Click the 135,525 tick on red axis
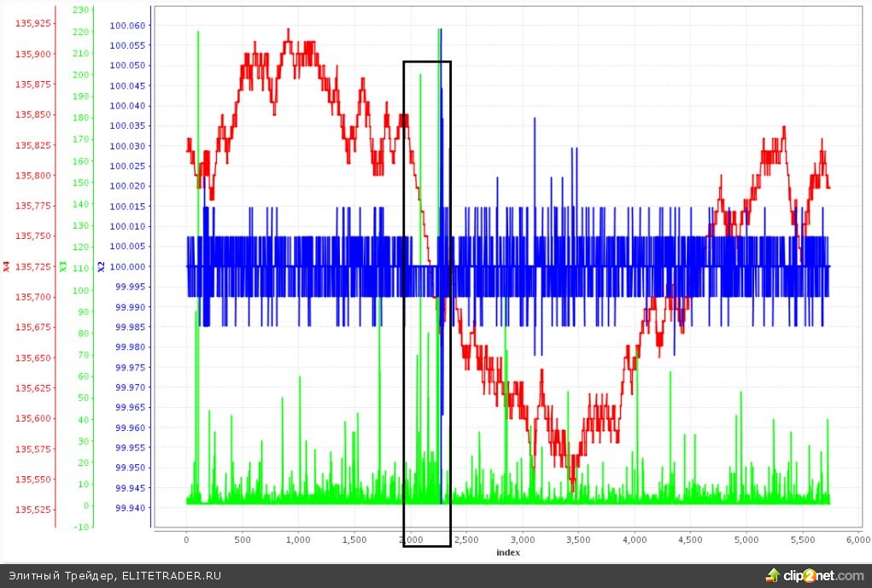872x588 pixels. pyautogui.click(x=32, y=509)
